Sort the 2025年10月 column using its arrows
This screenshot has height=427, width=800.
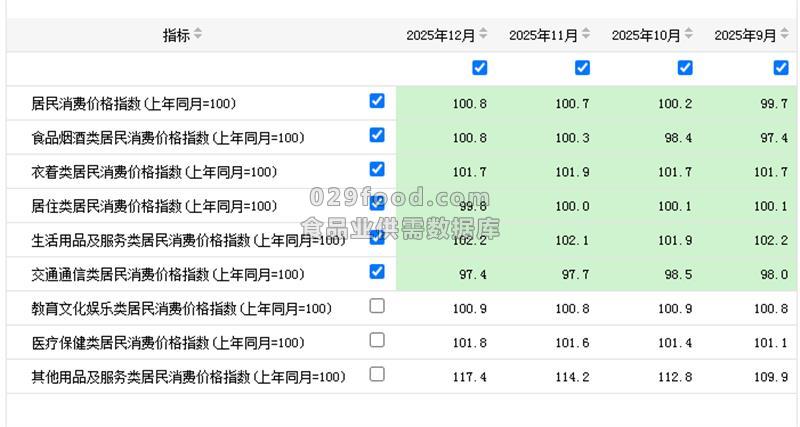coord(689,35)
